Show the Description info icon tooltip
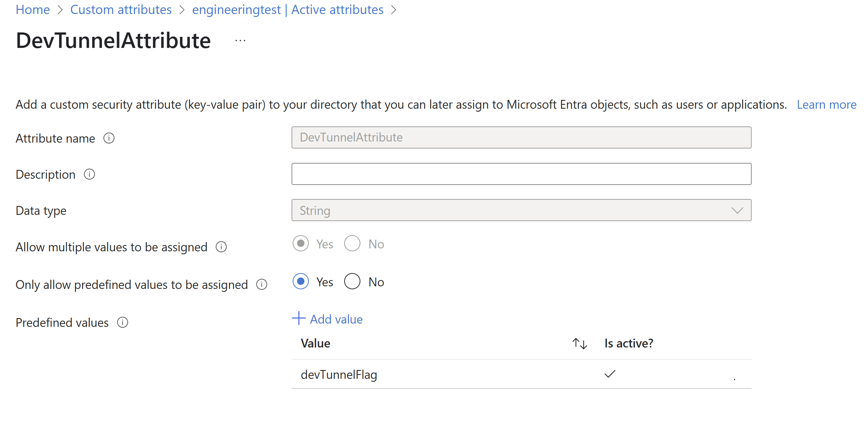The width and height of the screenshot is (868, 447). pyautogui.click(x=89, y=174)
